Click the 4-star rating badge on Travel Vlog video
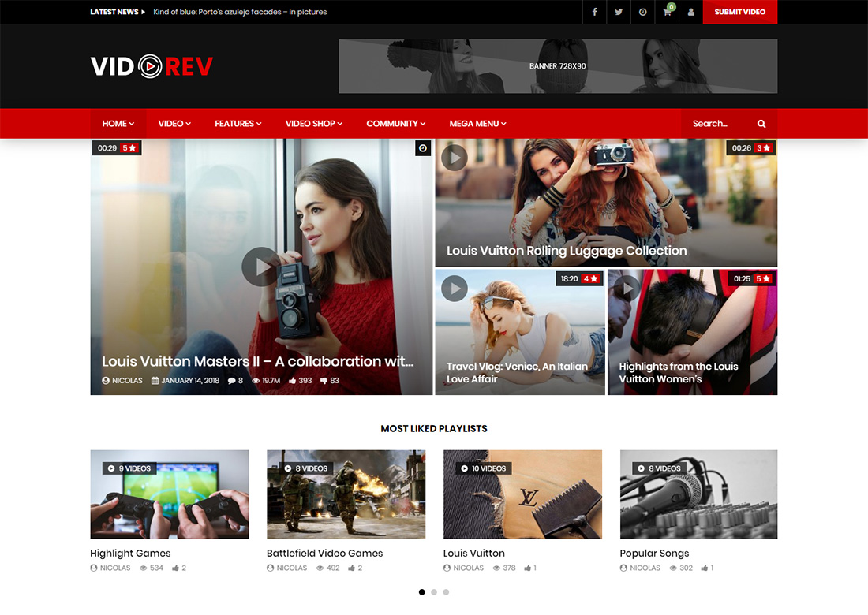 pos(591,279)
